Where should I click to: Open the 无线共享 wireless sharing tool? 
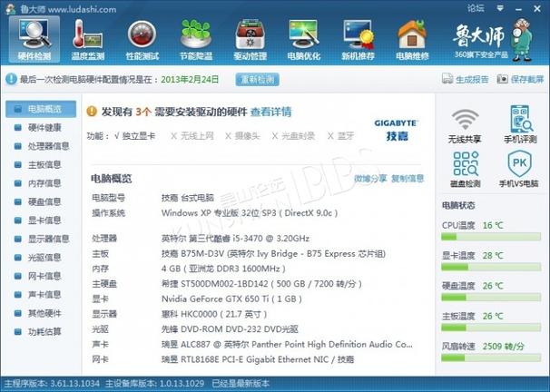coord(465,125)
